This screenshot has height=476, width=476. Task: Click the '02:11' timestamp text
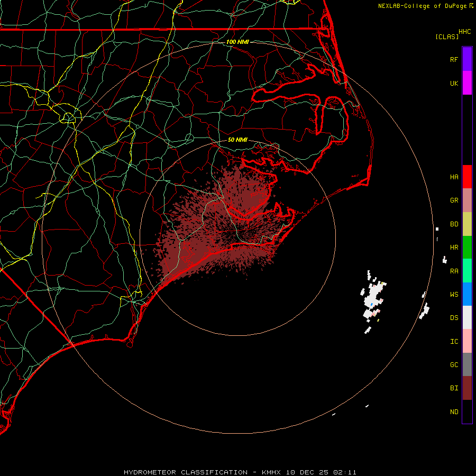tap(344, 472)
